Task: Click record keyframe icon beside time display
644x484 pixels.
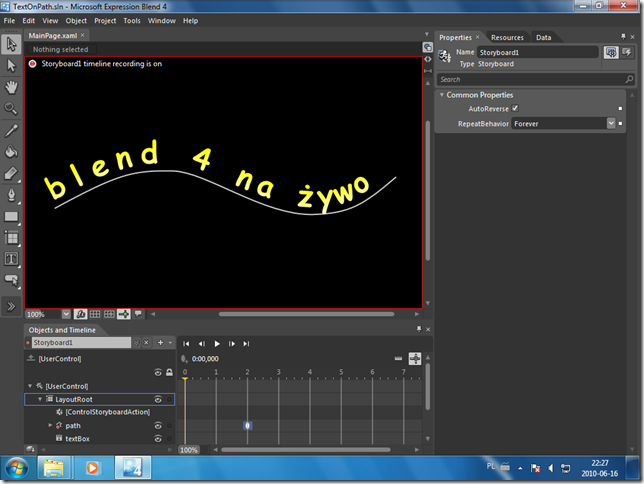Action: pos(184,359)
